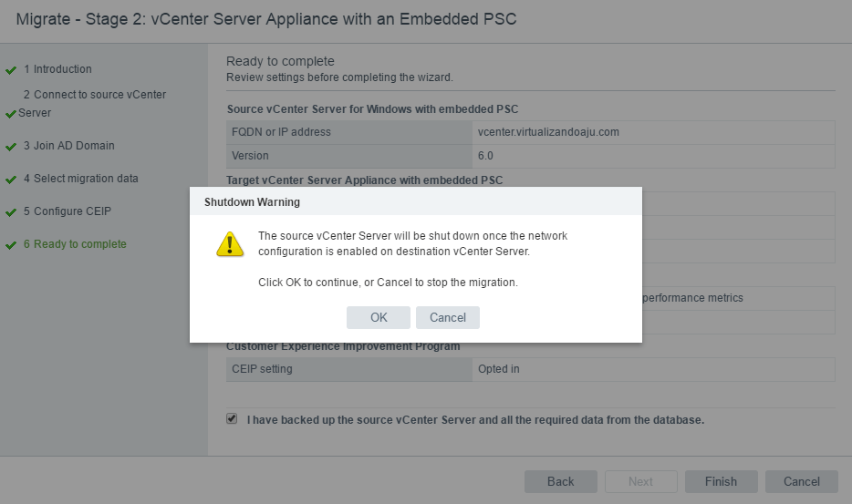Select the 5 Configure CEIP step
Viewport: 852px width, 504px height.
[69, 211]
